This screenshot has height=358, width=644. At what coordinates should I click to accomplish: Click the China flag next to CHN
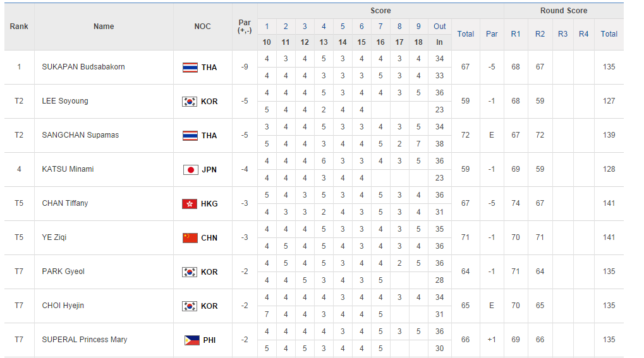[190, 238]
